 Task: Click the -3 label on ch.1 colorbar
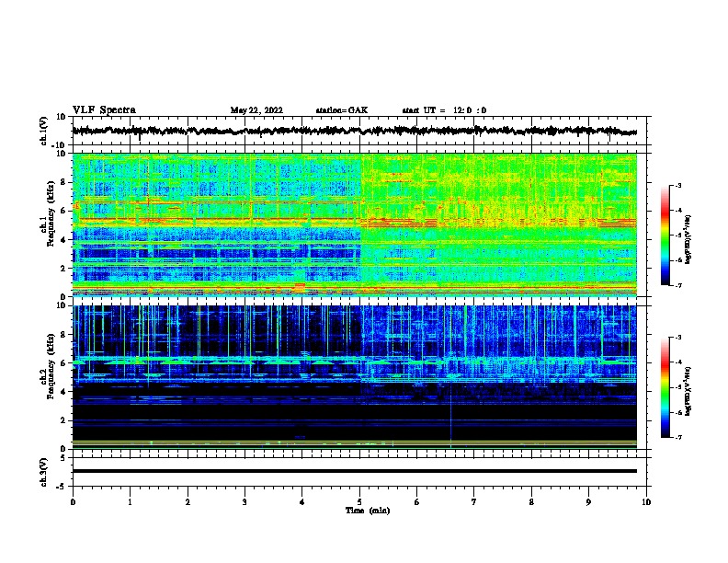(677, 185)
